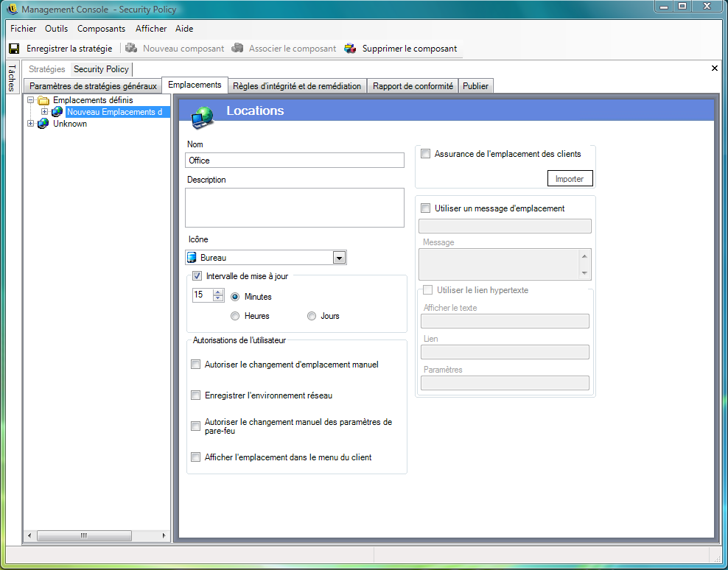This screenshot has width=728, height=570.
Task: Click the save disk icon for Enregistrer la stratégie
Action: (x=15, y=49)
